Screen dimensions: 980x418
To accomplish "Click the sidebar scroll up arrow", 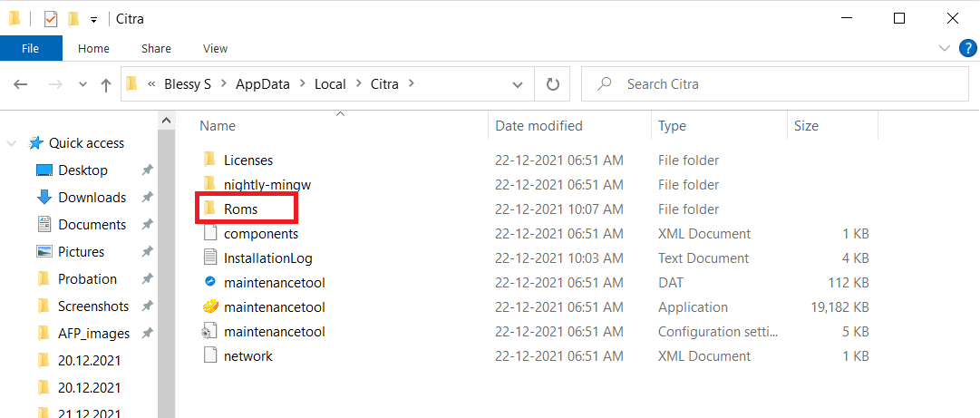I will tap(166, 121).
